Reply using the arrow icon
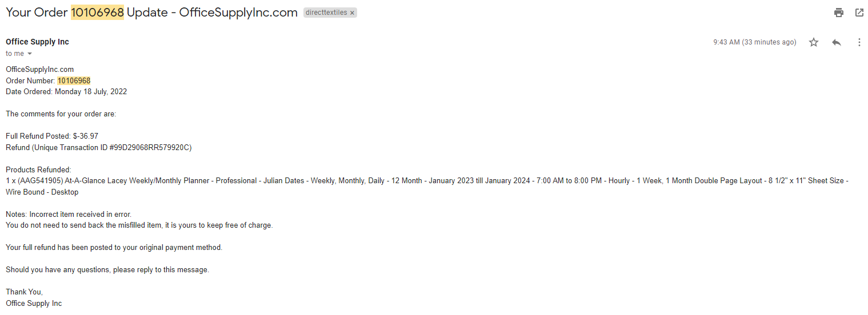 click(837, 42)
